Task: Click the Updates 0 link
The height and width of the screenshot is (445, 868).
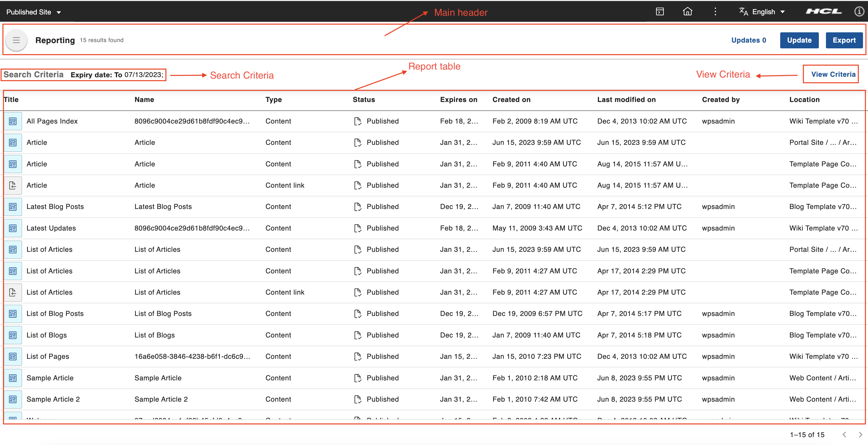Action: [748, 40]
